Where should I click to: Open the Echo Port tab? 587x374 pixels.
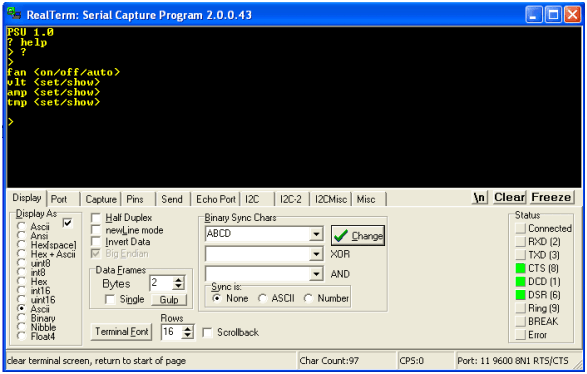point(216,199)
